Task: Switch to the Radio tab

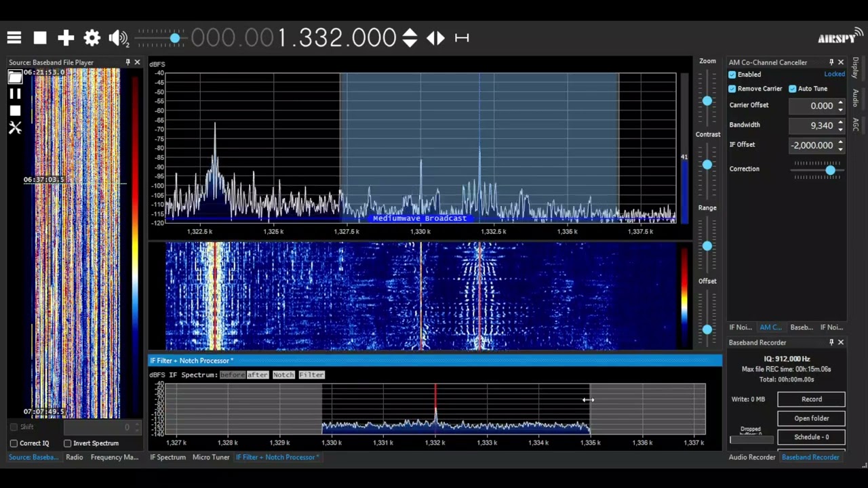Action: pos(75,457)
